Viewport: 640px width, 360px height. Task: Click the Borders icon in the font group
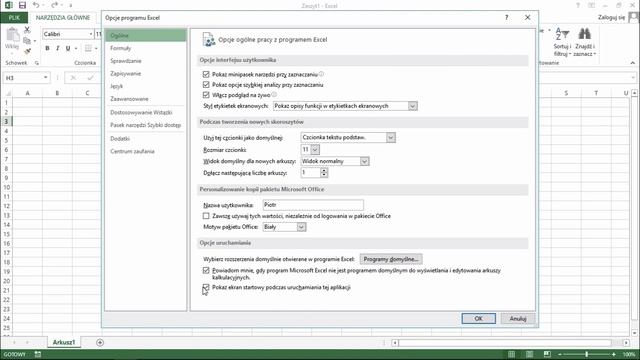pos(88,48)
